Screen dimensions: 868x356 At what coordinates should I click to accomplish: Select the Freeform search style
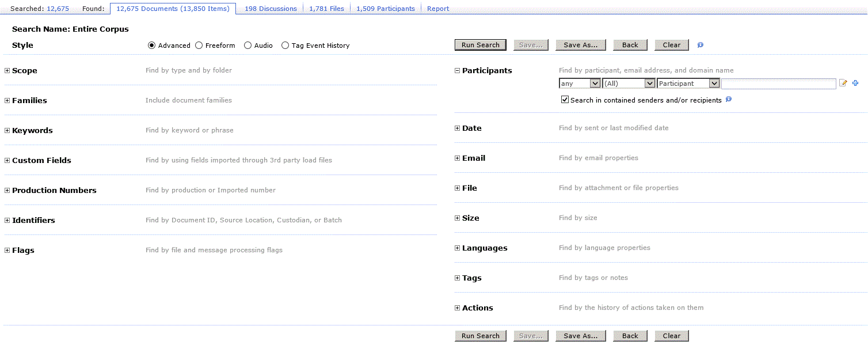[x=199, y=46]
